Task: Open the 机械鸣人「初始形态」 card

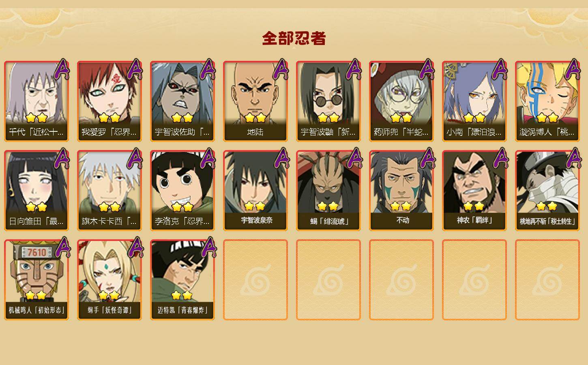Action: pos(36,280)
